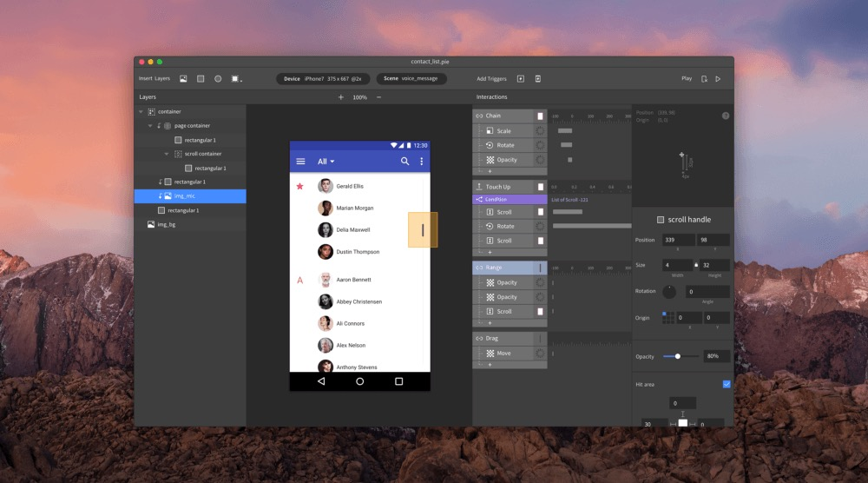Collapse the scroll container layer
The image size is (868, 483).
[167, 154]
